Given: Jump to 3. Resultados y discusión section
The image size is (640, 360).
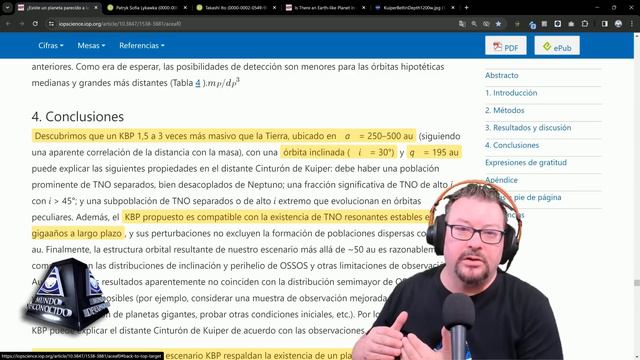Looking at the screenshot, I should [x=528, y=128].
